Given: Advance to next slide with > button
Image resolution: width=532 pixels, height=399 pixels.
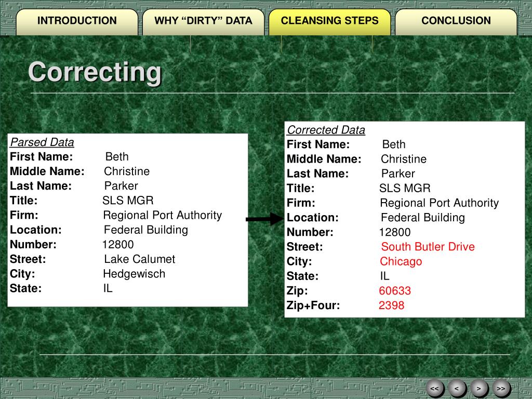Looking at the screenshot, I should [x=478, y=389].
